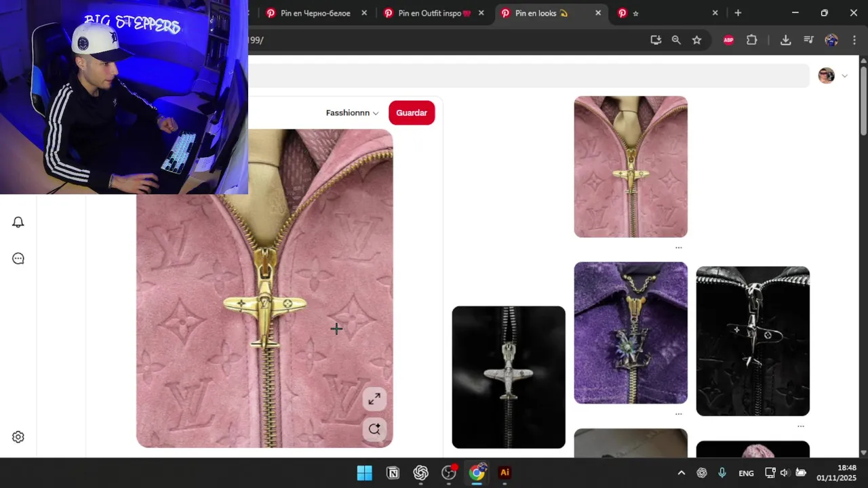Show Chrome downloads

(x=785, y=40)
